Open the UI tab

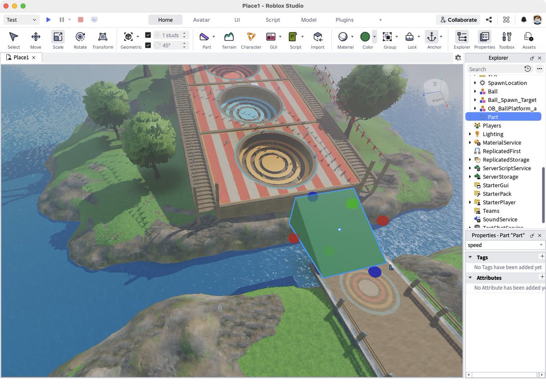click(237, 20)
